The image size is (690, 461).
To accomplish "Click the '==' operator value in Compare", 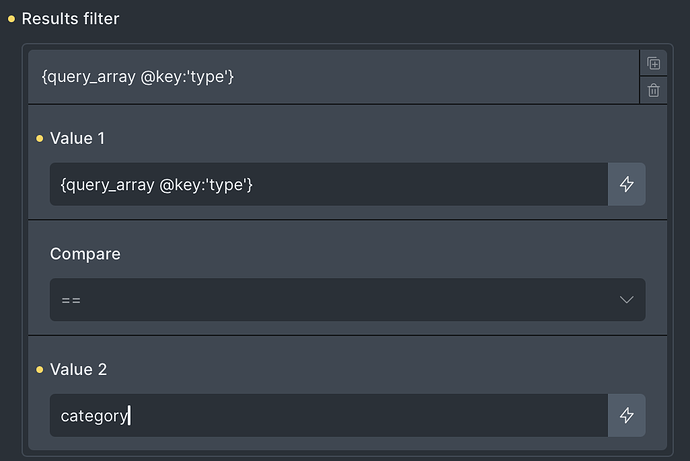I will (x=71, y=300).
